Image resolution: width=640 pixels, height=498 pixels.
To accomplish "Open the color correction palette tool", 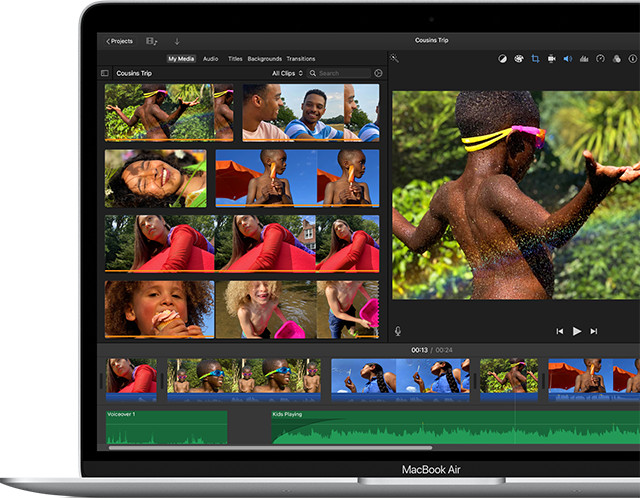I will point(519,59).
